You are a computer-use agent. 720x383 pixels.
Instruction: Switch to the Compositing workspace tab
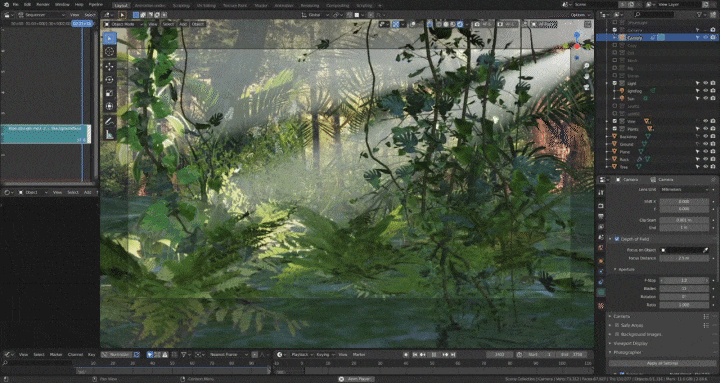[337, 6]
